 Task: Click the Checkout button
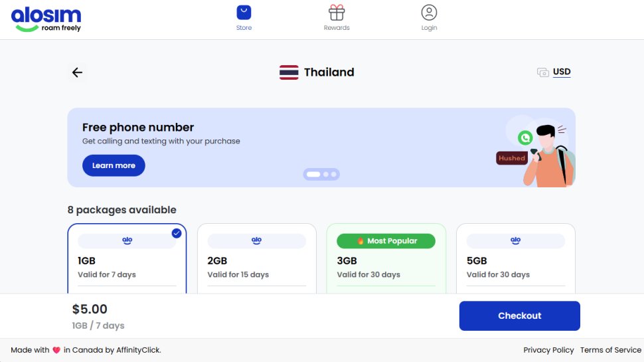tap(519, 316)
